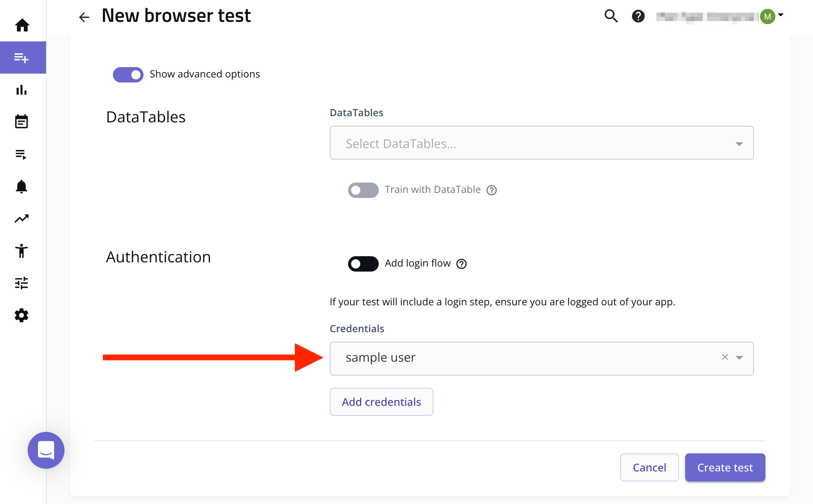
Task: Open the Credentials dropdown arrow
Action: click(x=739, y=358)
